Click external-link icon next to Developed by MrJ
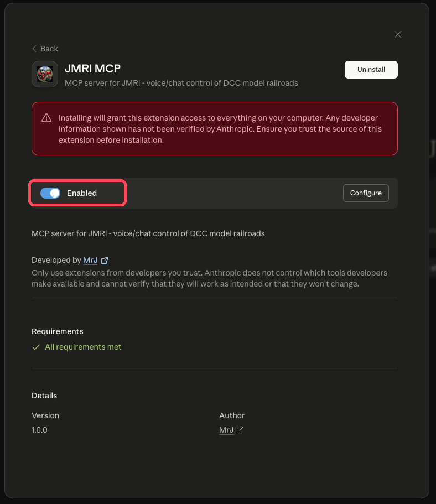The image size is (436, 504). point(105,261)
